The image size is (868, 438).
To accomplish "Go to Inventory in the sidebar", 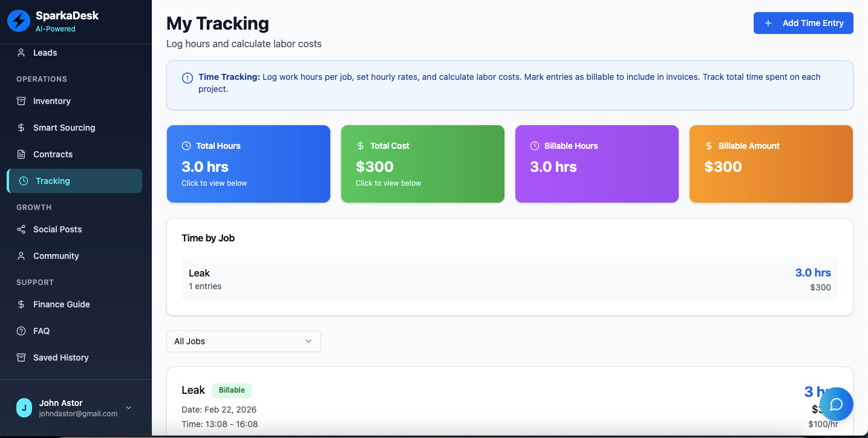I will (74, 101).
